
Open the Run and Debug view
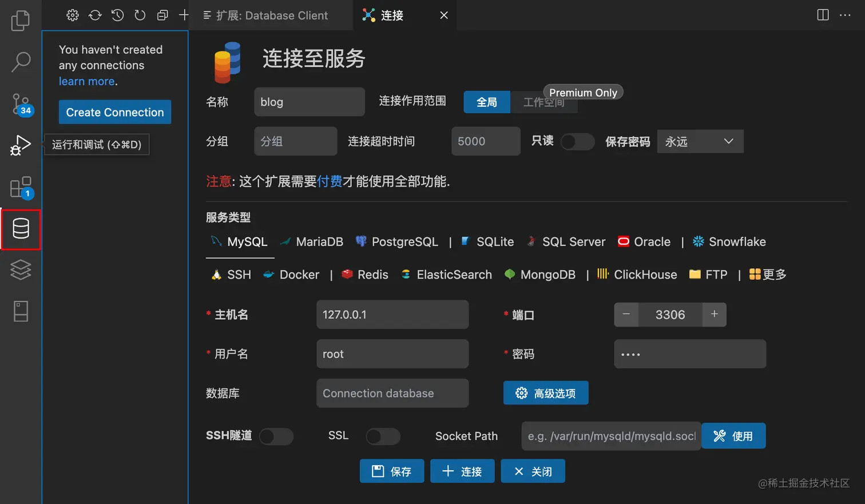(x=21, y=145)
